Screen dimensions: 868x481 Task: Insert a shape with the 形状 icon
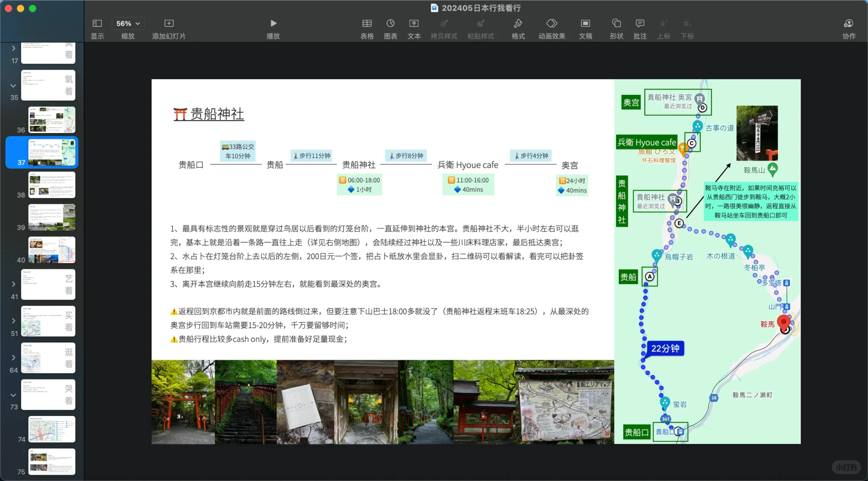[616, 28]
